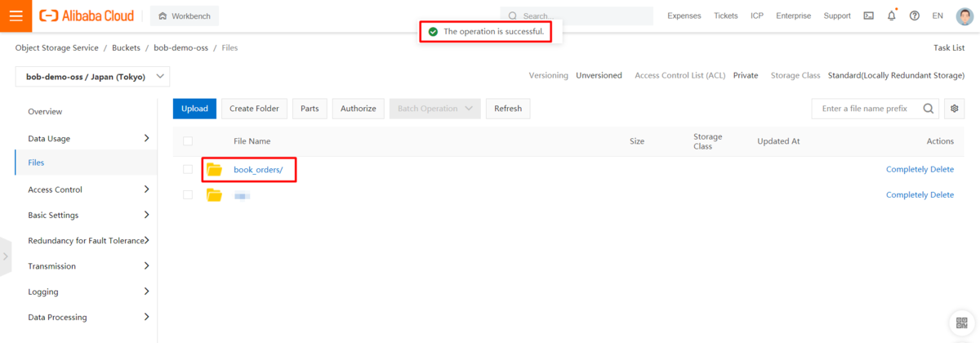This screenshot has width=980, height=343.
Task: Click the Refresh button
Action: [x=508, y=109]
